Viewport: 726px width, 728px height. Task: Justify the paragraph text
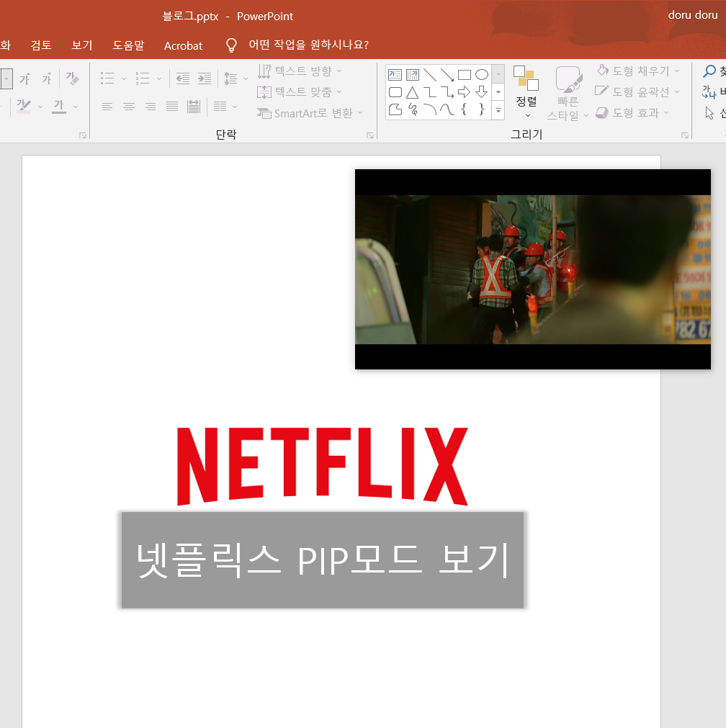click(x=172, y=107)
